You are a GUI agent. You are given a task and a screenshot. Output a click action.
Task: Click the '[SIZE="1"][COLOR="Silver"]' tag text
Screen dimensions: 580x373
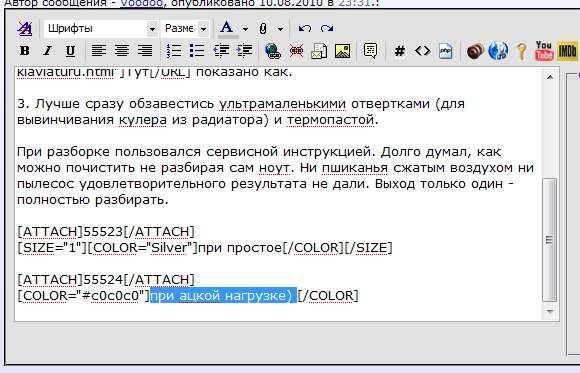(x=107, y=248)
